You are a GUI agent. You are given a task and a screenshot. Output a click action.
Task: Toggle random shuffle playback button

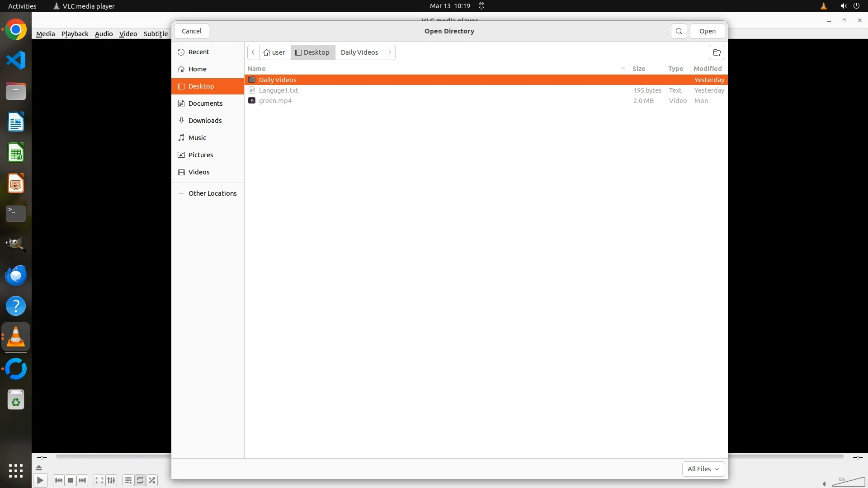pyautogui.click(x=152, y=480)
